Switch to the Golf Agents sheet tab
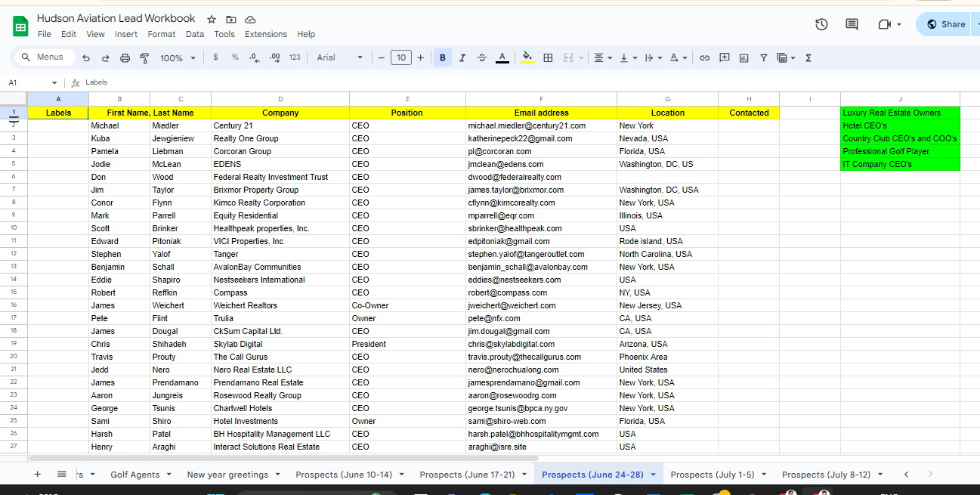Screen dimensions: 980x495 [135, 475]
